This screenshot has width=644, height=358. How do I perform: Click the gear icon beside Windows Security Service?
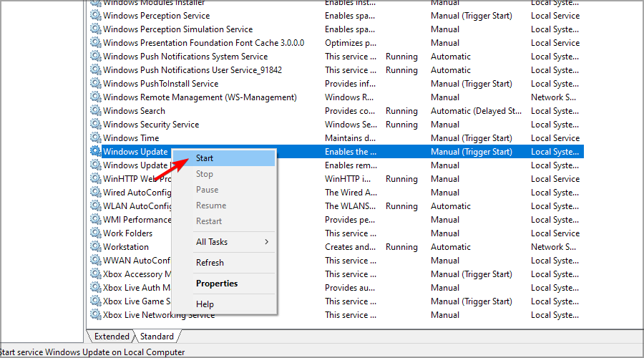(x=96, y=124)
